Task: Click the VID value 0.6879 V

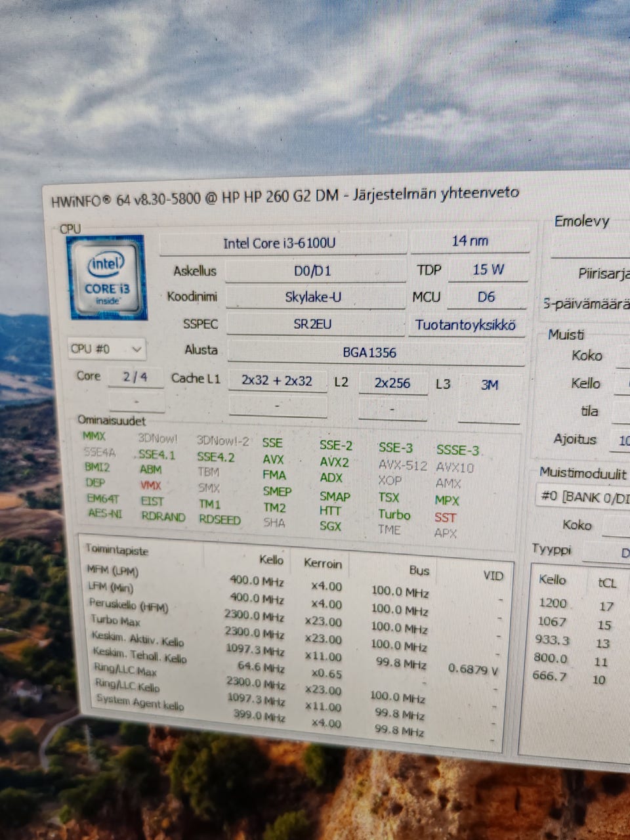Action: pyautogui.click(x=472, y=669)
